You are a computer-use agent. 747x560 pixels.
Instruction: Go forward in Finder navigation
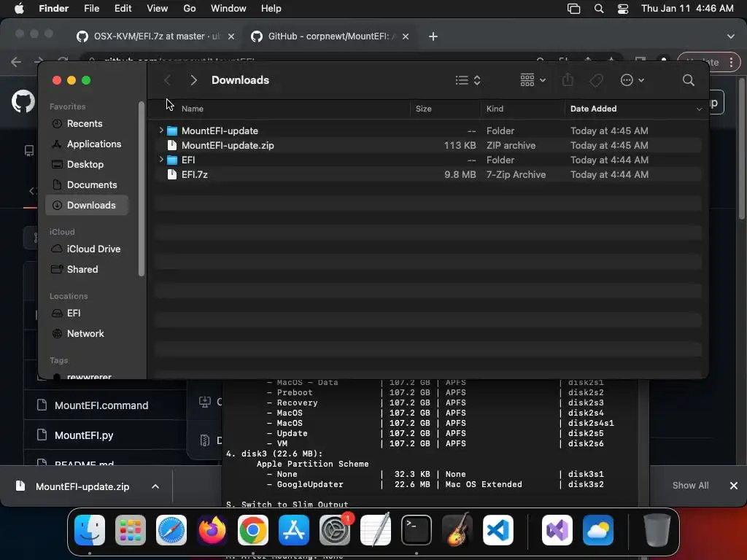pyautogui.click(x=193, y=80)
